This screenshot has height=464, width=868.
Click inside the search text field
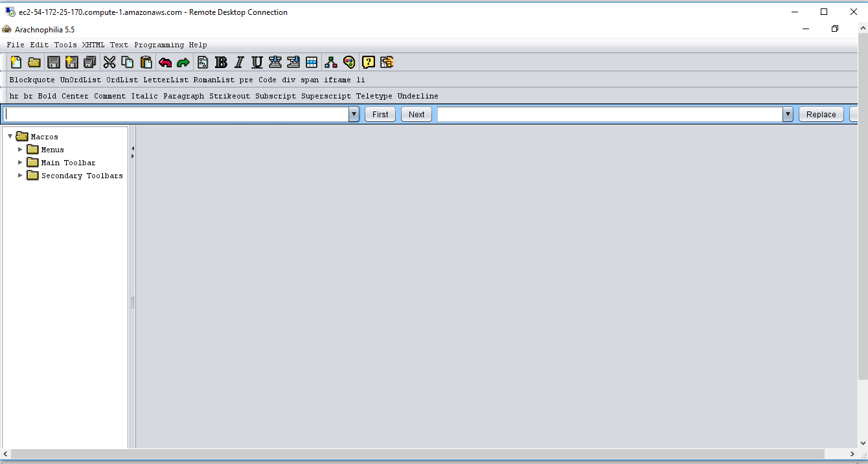pos(175,115)
